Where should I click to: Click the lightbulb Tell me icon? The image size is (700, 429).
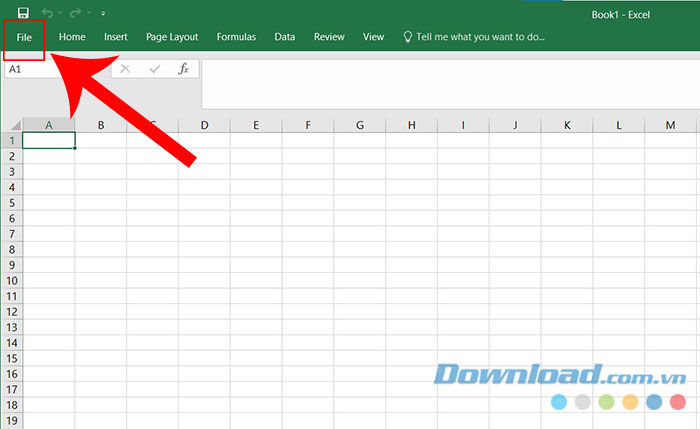[x=407, y=37]
